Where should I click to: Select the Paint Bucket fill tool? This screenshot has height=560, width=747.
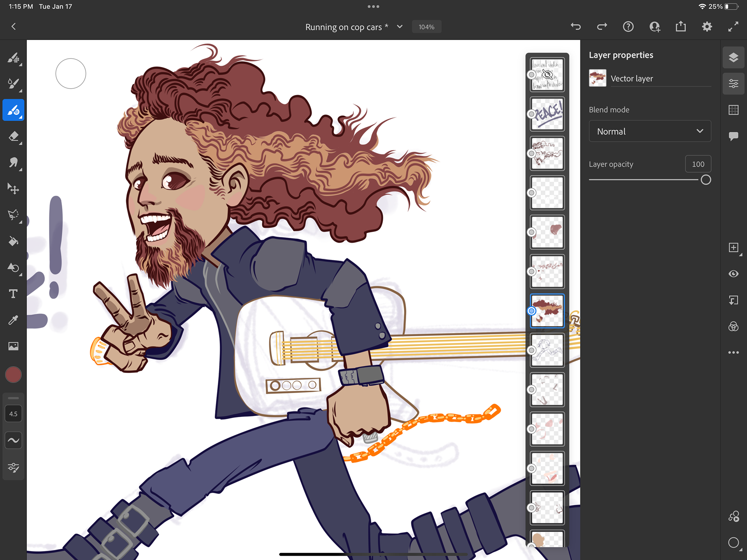[x=13, y=242]
